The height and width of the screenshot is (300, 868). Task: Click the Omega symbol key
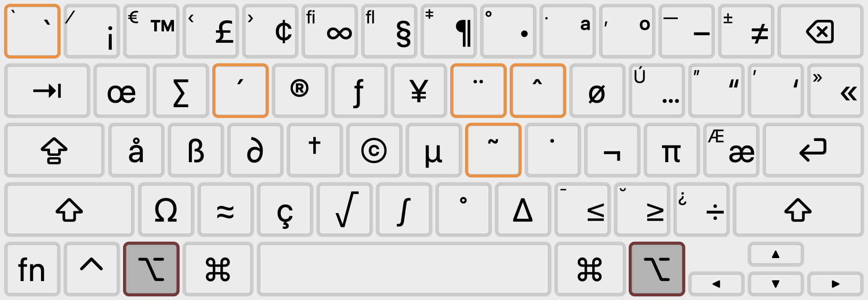pyautogui.click(x=166, y=210)
